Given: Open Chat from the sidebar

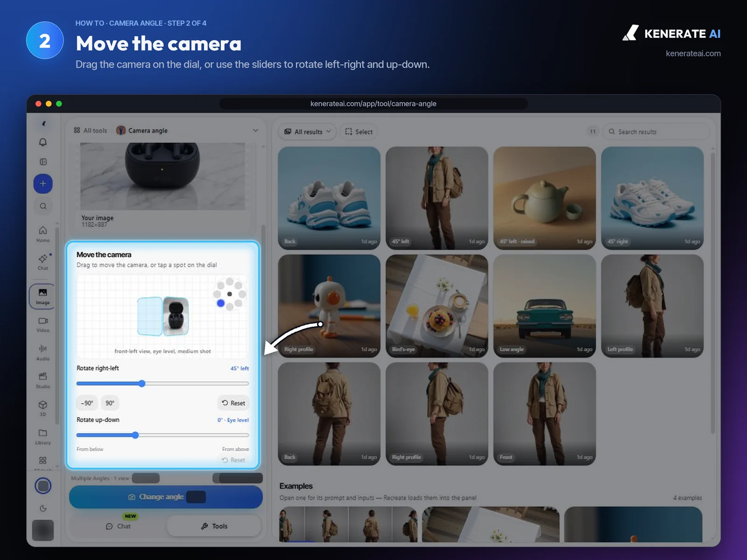Looking at the screenshot, I should click(43, 262).
